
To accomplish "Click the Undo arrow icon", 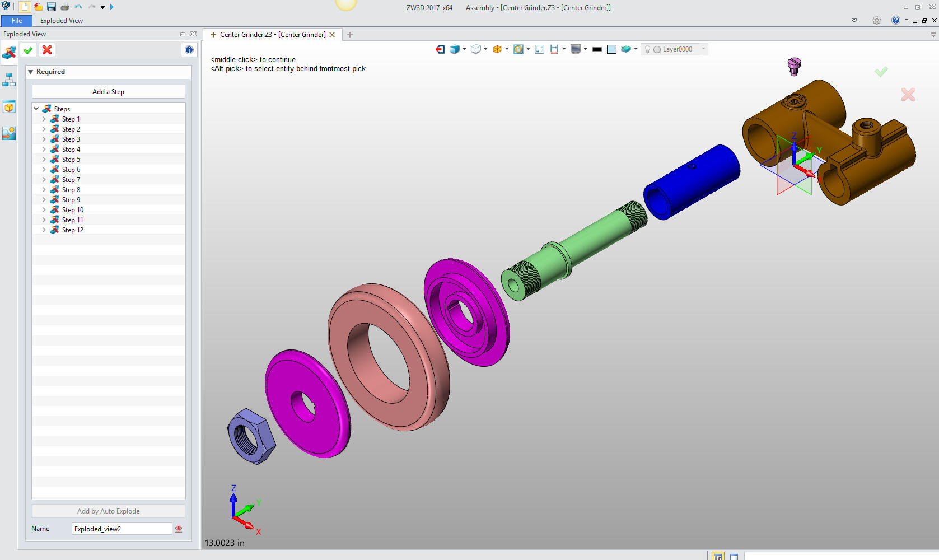I will tap(78, 7).
